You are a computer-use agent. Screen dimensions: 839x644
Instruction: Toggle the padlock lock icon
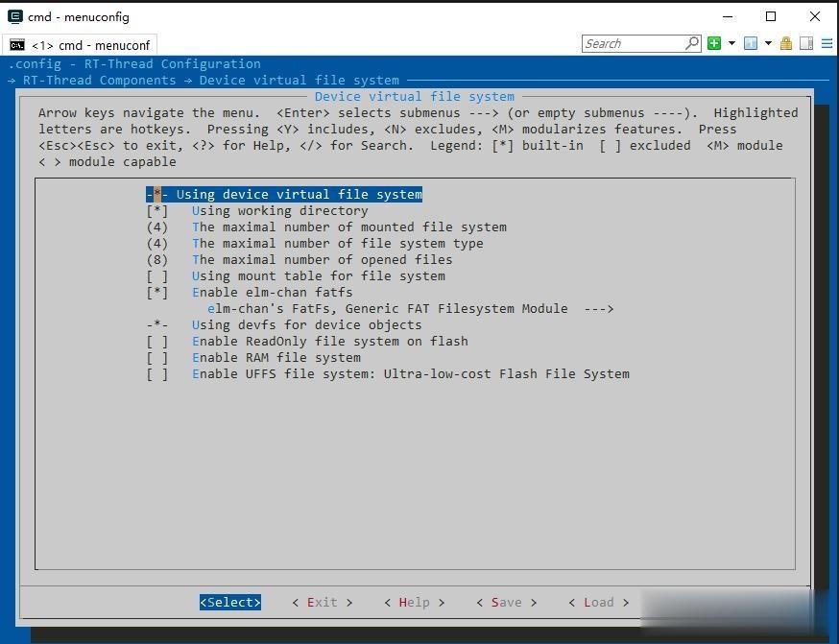coord(785,43)
